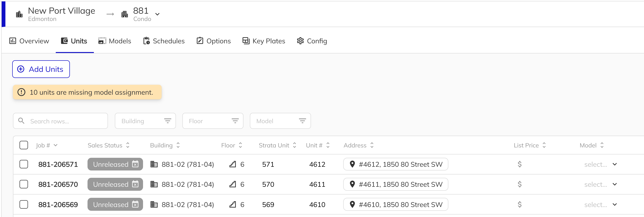
Task: Click the dollar sign list price for 881-206571
Action: tap(520, 164)
